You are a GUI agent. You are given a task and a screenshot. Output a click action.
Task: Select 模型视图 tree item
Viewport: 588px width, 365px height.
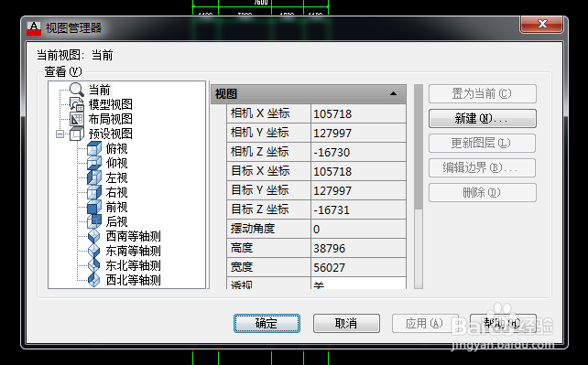pyautogui.click(x=110, y=104)
